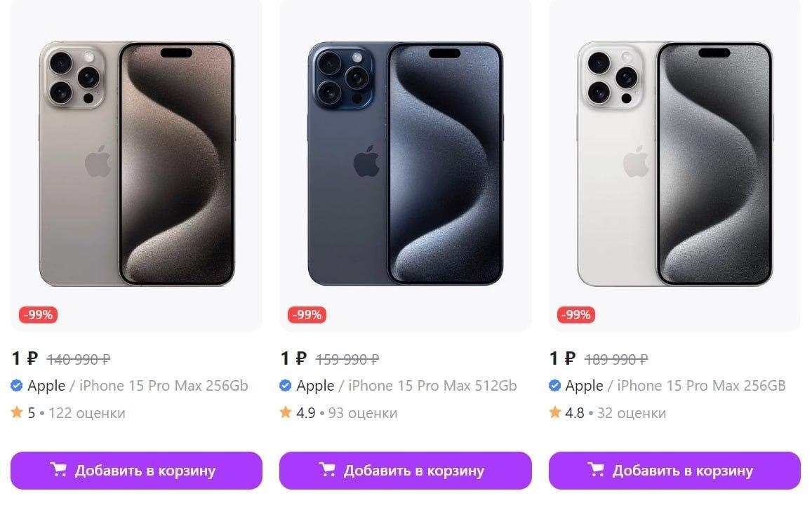View the 93 оценки reviews

tap(363, 413)
